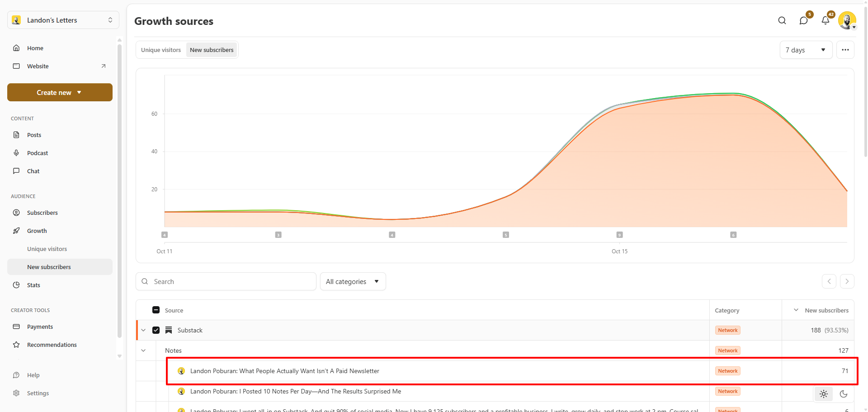The width and height of the screenshot is (868, 412).
Task: Click avatar beside 'What People Actually Want' note
Action: [181, 371]
